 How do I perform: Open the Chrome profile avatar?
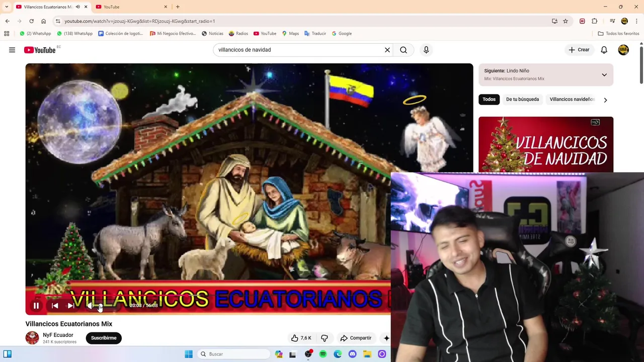[624, 21]
